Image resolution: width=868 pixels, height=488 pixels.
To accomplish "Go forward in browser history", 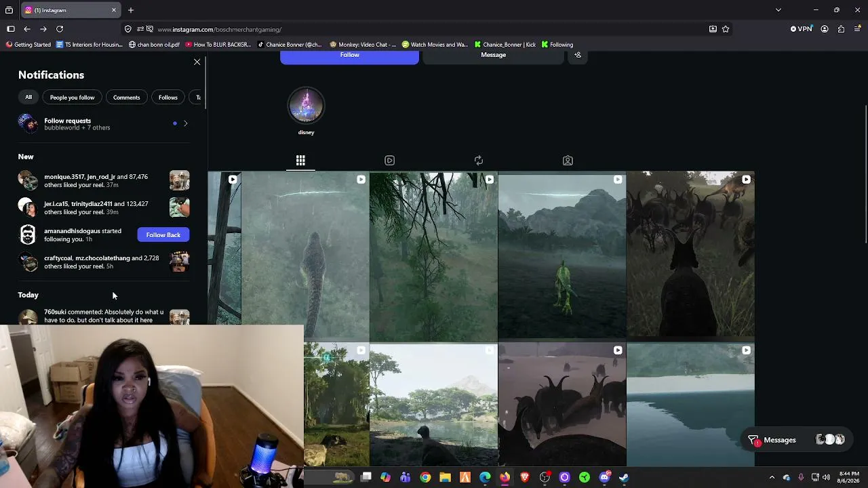I will (43, 29).
